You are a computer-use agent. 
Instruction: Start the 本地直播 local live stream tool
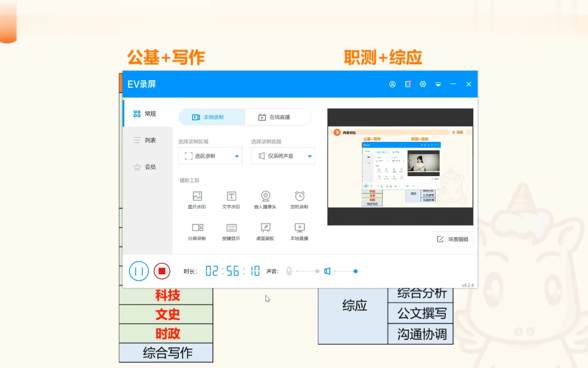299,231
